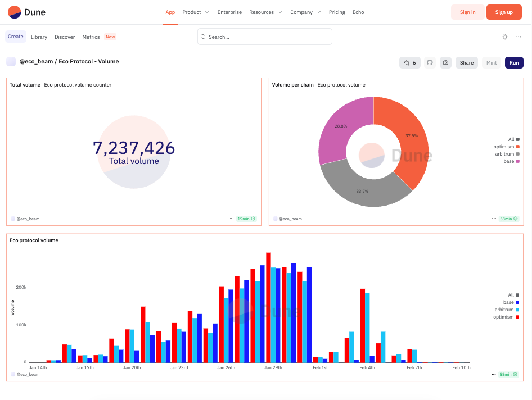Go to the Pricing page
Screen dimensions: 532x400
click(337, 12)
